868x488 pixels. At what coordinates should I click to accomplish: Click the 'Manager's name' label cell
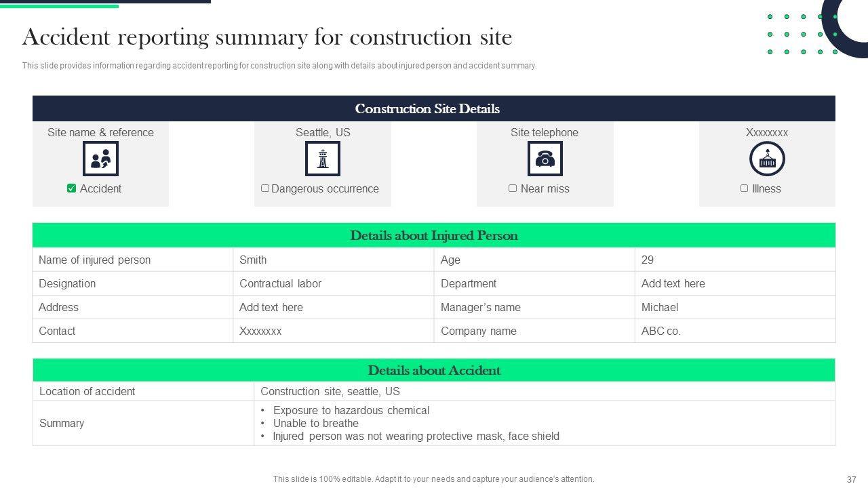coord(534,307)
